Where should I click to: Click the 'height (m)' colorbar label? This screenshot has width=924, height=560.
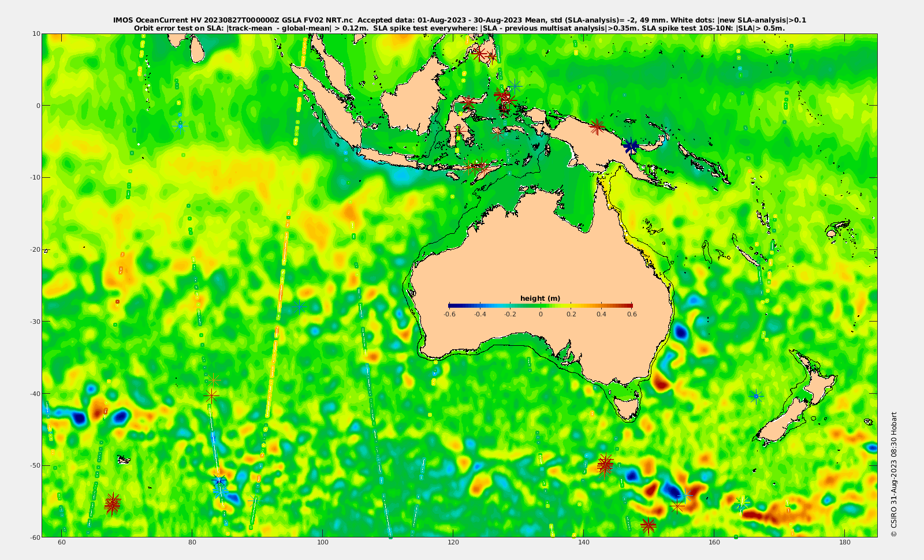tap(540, 298)
